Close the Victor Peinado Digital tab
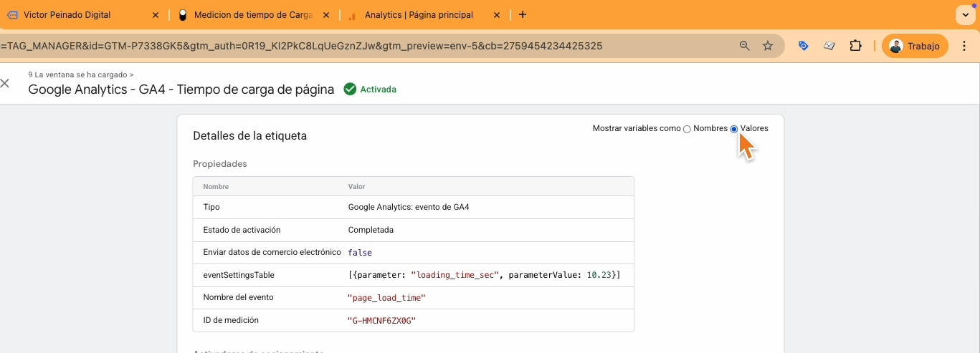Screen dimensions: 980x353 pos(156,14)
